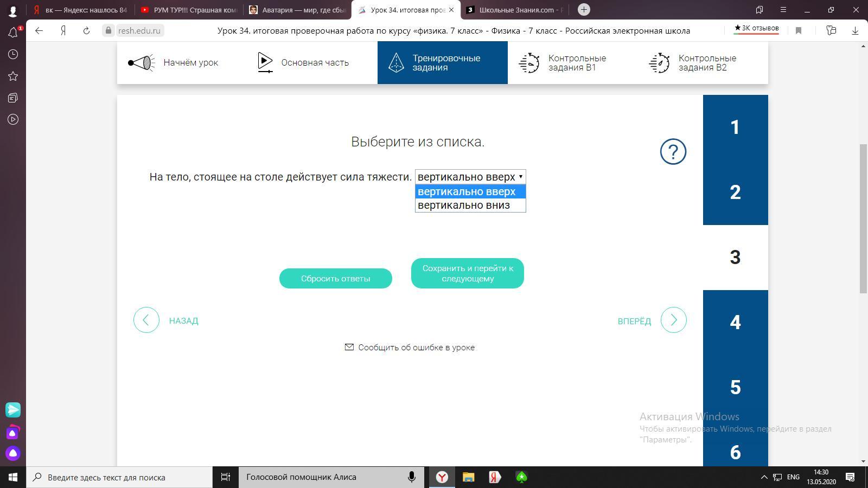
Task: Open notifications bell in sidebar
Action: (13, 33)
